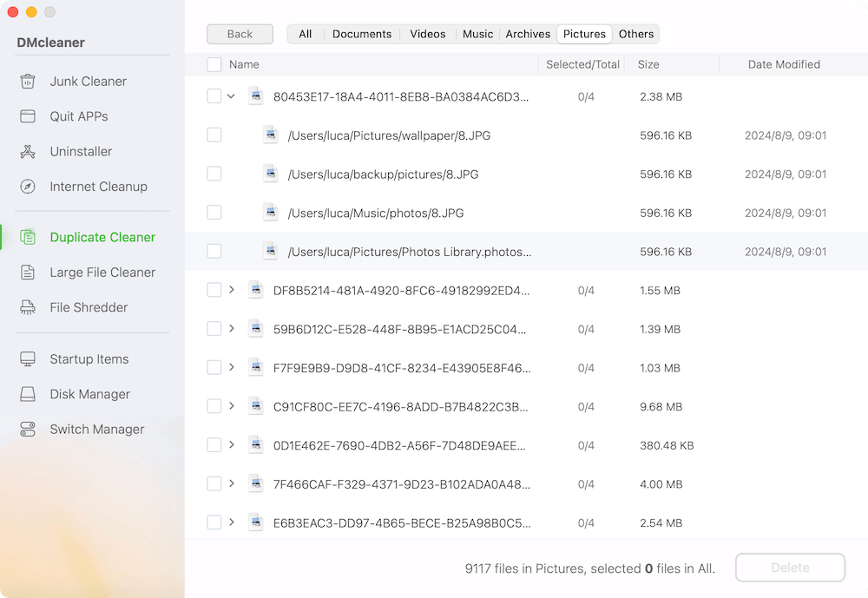Switch to the Archives tab
The height and width of the screenshot is (598, 868).
coord(528,34)
